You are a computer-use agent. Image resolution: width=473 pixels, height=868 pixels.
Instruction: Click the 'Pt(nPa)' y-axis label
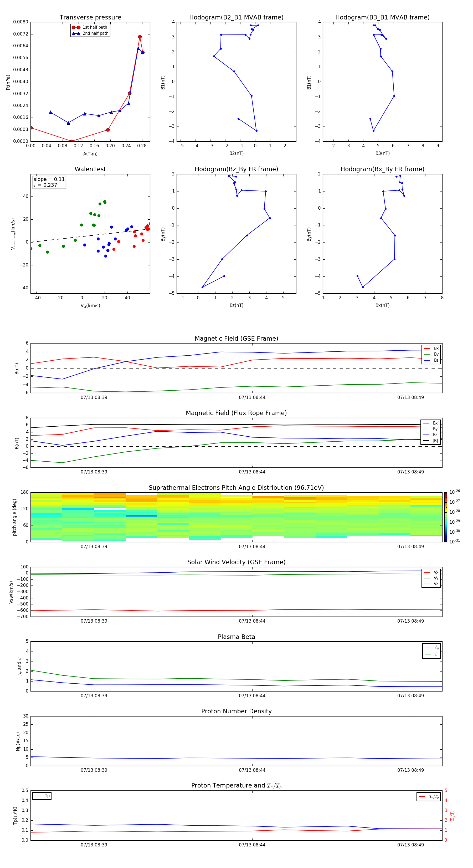pyautogui.click(x=8, y=82)
